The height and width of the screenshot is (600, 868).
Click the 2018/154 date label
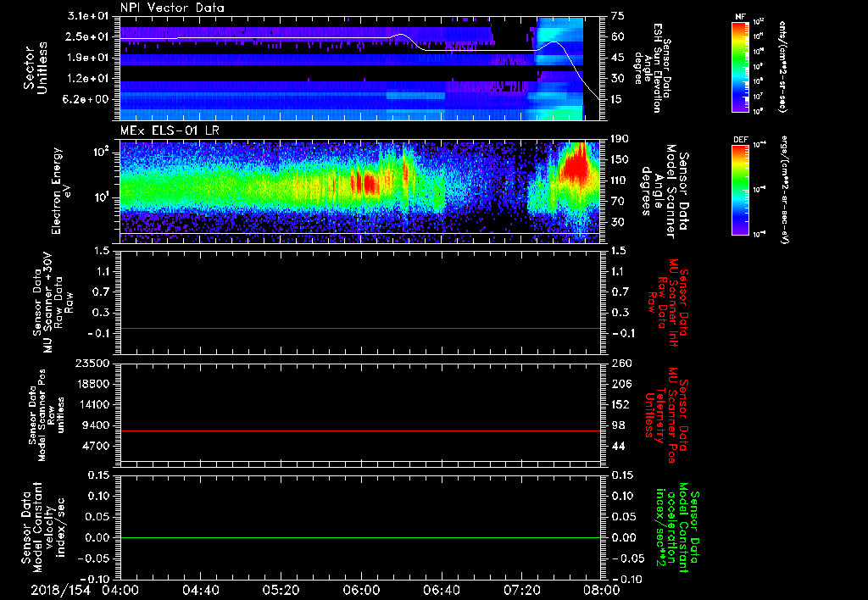pyautogui.click(x=61, y=590)
